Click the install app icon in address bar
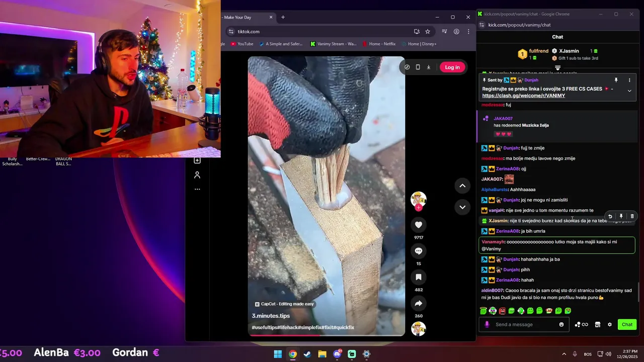This screenshot has height=362, width=644. 417,32
